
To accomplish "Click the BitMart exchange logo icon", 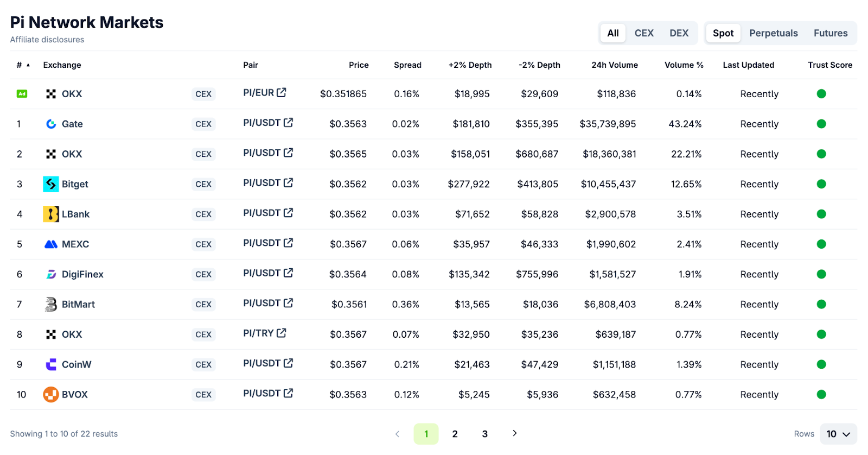I will (x=51, y=305).
